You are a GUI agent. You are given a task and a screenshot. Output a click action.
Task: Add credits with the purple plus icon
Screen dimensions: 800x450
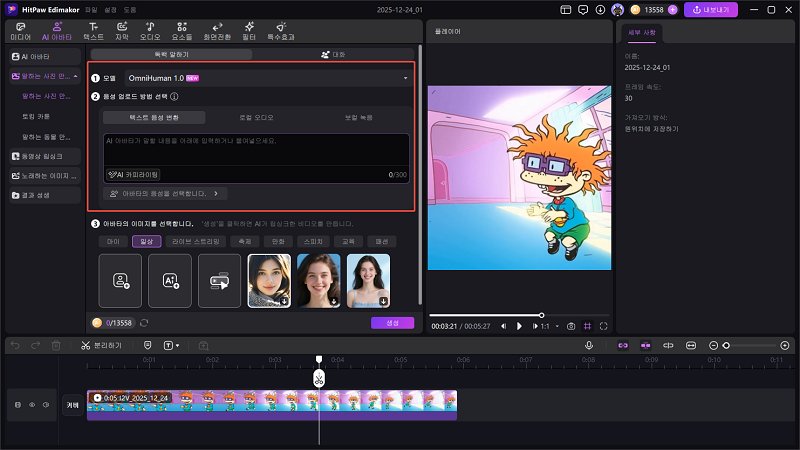point(672,10)
